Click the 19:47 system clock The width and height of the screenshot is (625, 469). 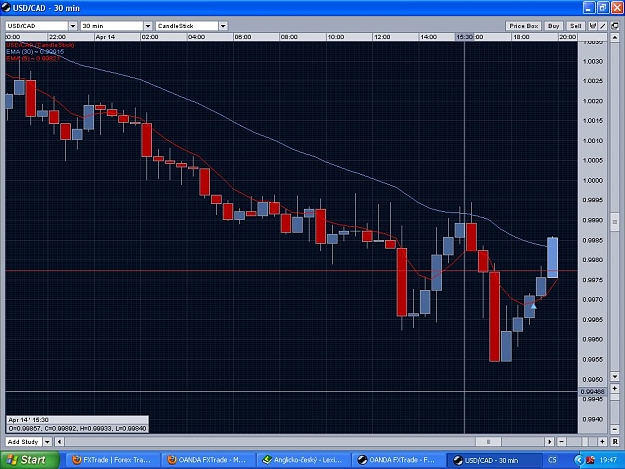point(608,460)
